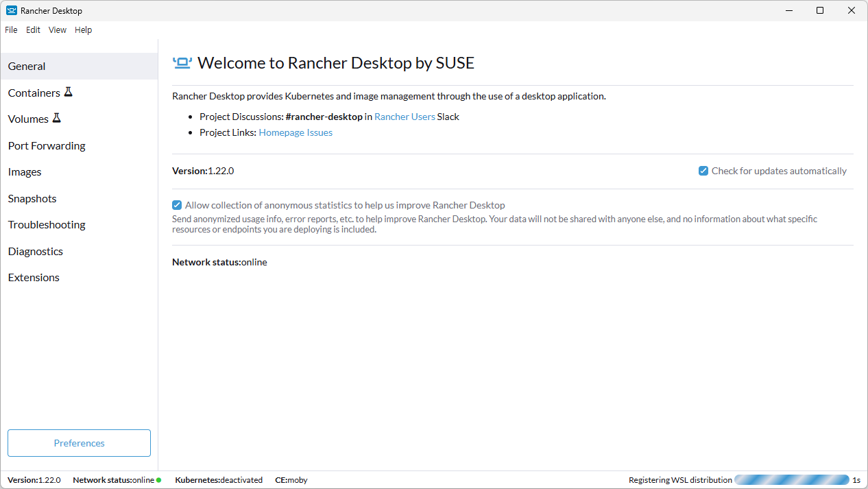Screen dimensions: 868x489
Task: Open the Images page
Action: tap(79, 172)
